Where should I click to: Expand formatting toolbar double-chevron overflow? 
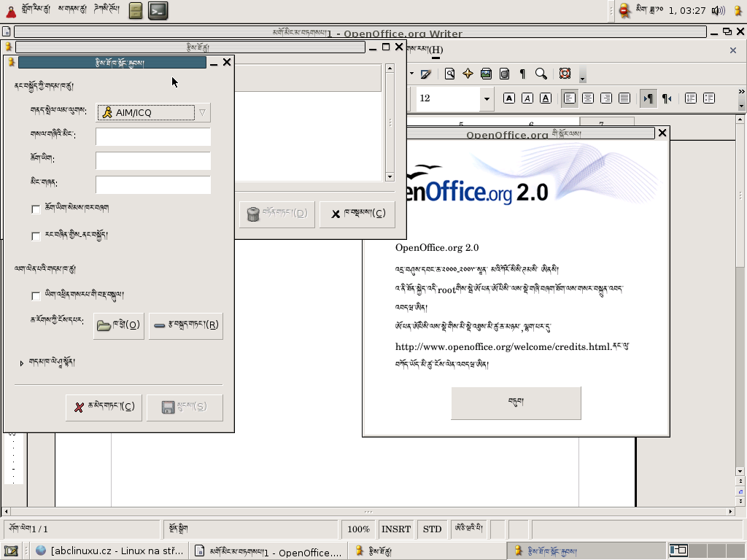741,91
